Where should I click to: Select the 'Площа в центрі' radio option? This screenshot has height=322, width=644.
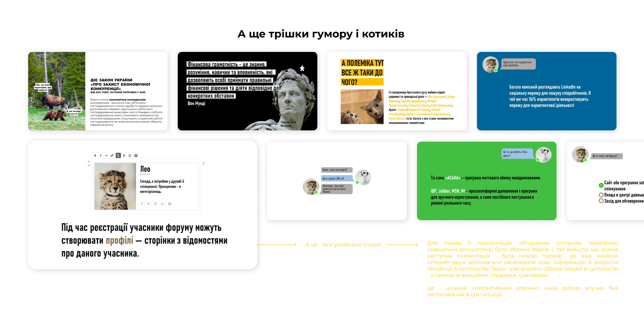(x=601, y=195)
